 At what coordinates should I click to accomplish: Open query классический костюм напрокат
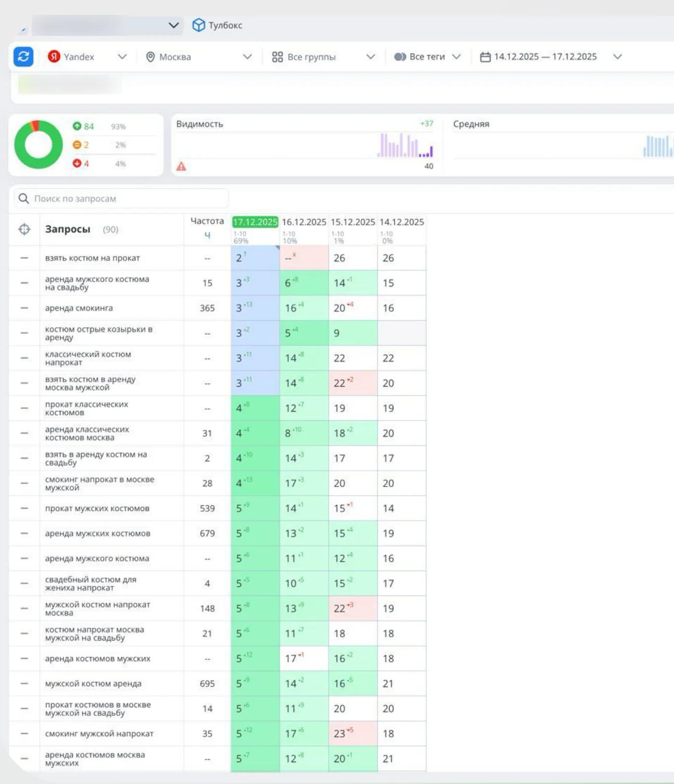point(88,358)
